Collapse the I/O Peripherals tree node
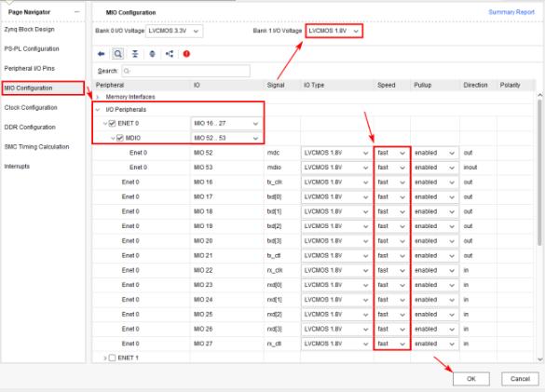 point(98,110)
